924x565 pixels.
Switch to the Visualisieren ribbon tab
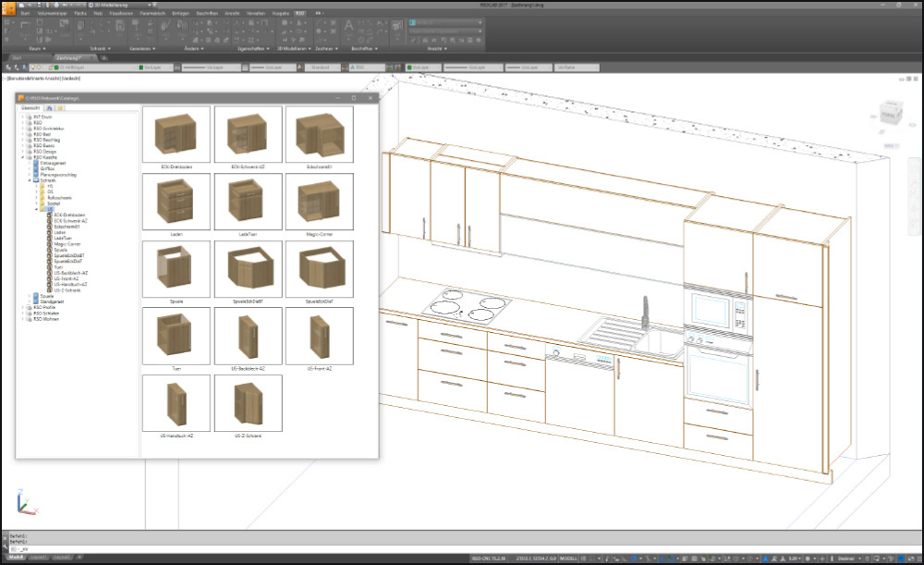tap(123, 14)
